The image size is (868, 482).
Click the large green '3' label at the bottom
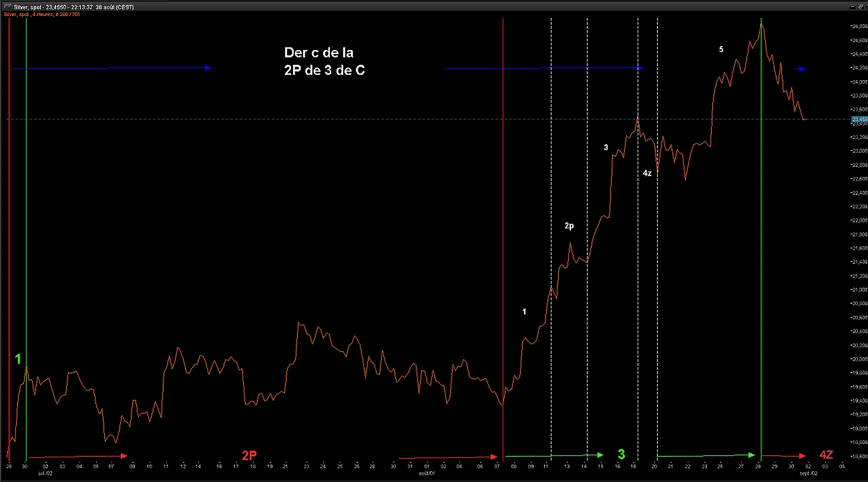tap(621, 455)
